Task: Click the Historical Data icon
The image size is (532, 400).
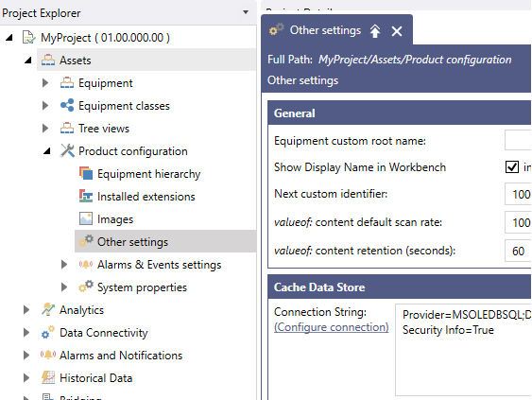Action: [x=48, y=377]
